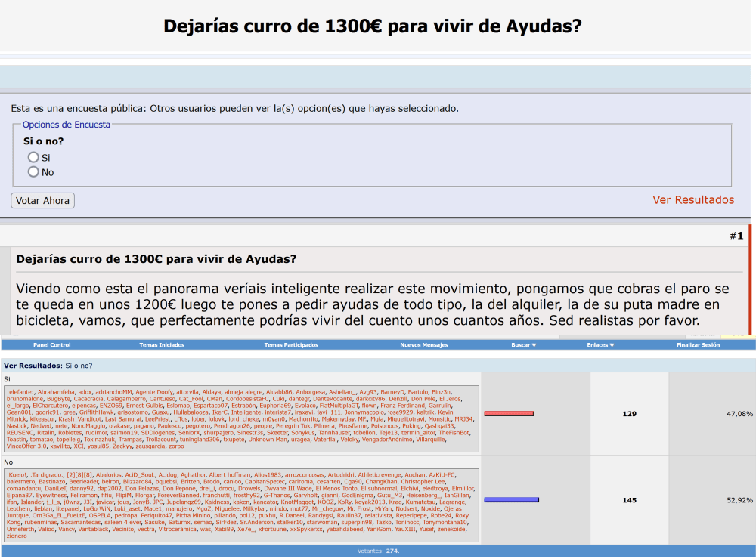
Task: Click the red 'Si' result bar
Action: [509, 414]
